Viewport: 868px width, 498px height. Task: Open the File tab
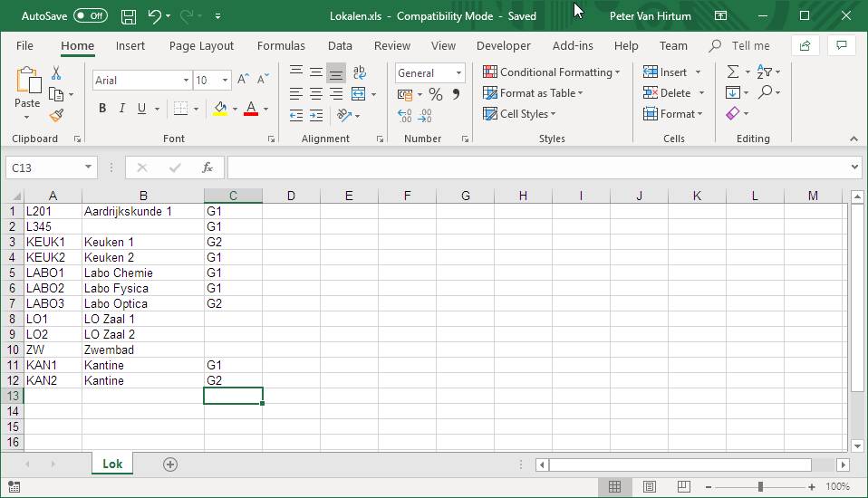click(x=24, y=46)
